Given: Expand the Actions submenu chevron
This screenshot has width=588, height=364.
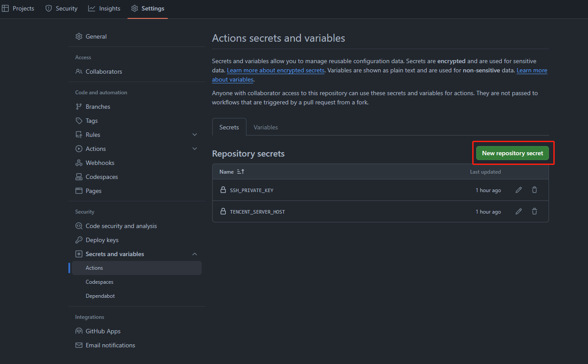Looking at the screenshot, I should [195, 149].
